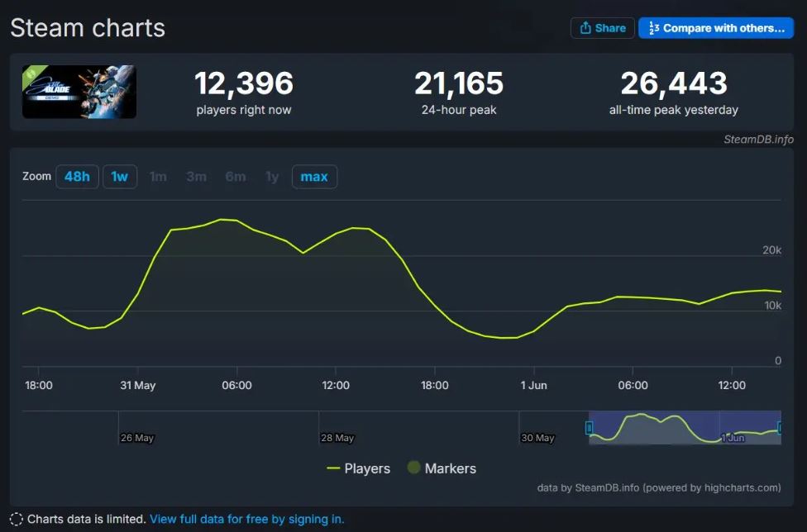Click the 26,443 all-time peak figure
The height and width of the screenshot is (532, 807).
click(x=674, y=83)
